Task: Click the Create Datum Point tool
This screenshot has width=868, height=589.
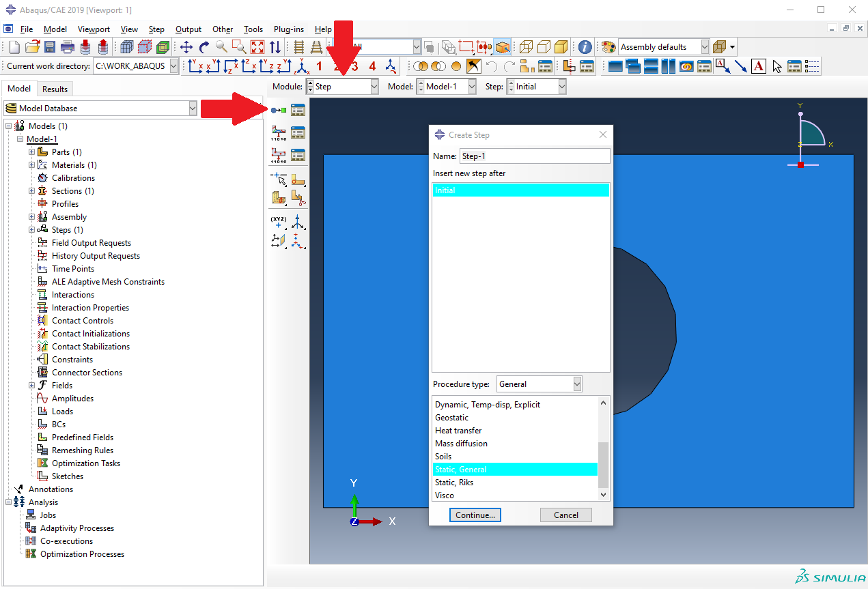Action: [279, 222]
